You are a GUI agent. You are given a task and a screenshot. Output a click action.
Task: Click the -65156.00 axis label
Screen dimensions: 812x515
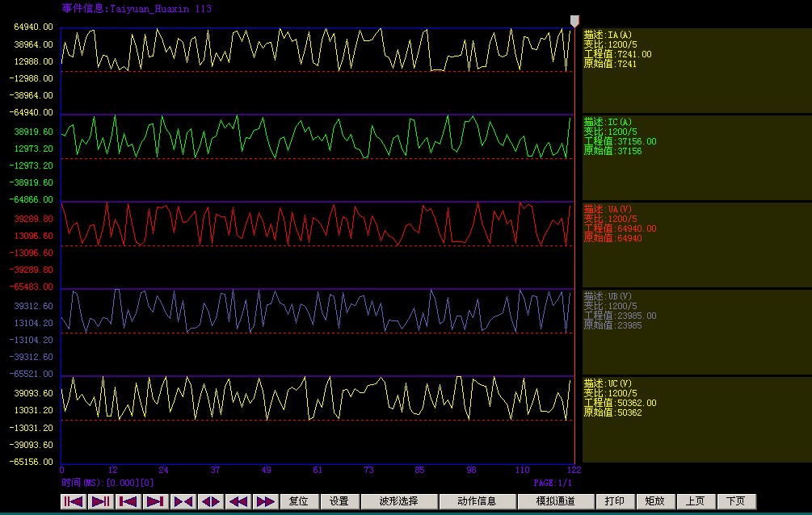[x=31, y=462]
